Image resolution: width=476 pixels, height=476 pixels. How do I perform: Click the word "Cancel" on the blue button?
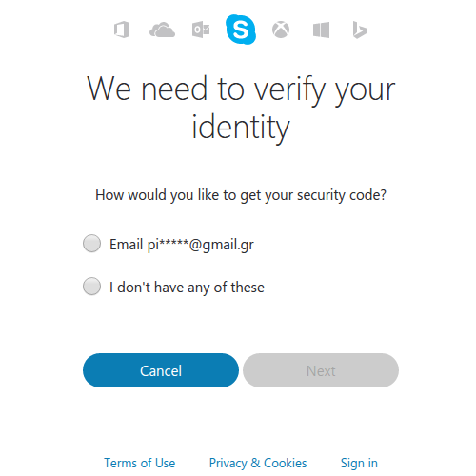(x=161, y=371)
